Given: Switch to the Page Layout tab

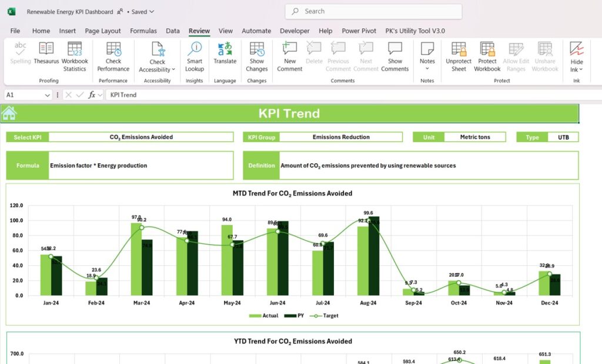Looking at the screenshot, I should click(102, 31).
